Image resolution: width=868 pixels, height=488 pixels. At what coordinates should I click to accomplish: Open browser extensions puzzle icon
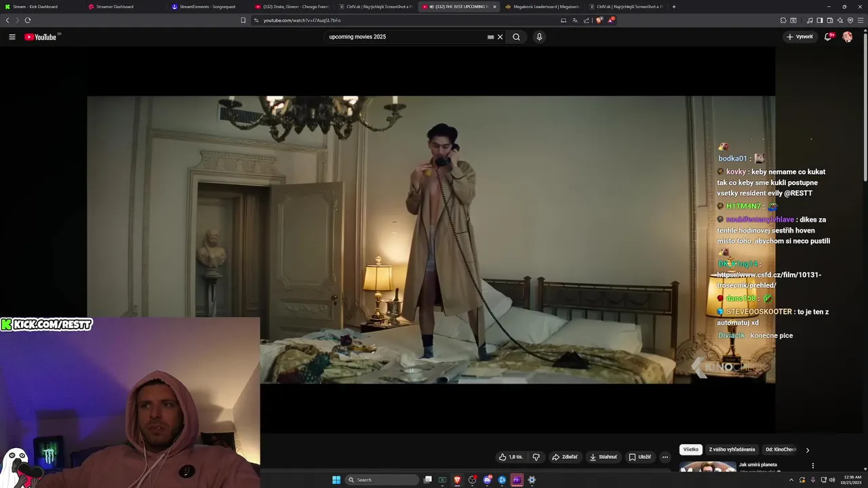point(783,20)
